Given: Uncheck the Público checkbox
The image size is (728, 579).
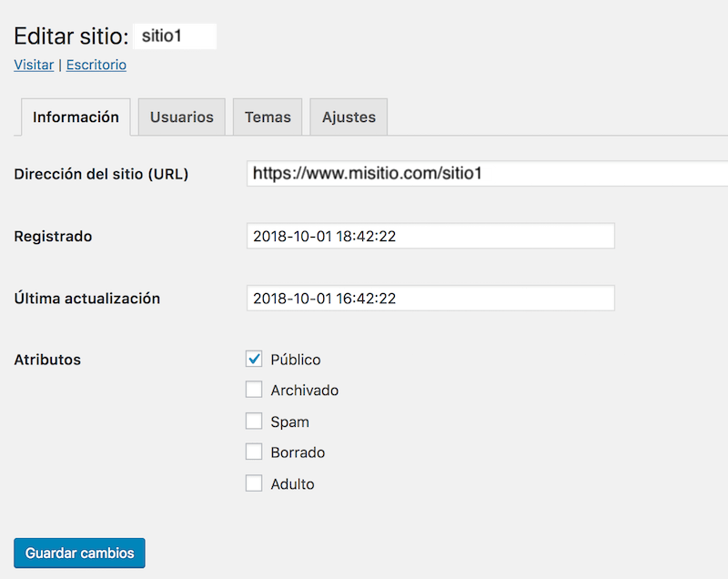Looking at the screenshot, I should 254,360.
